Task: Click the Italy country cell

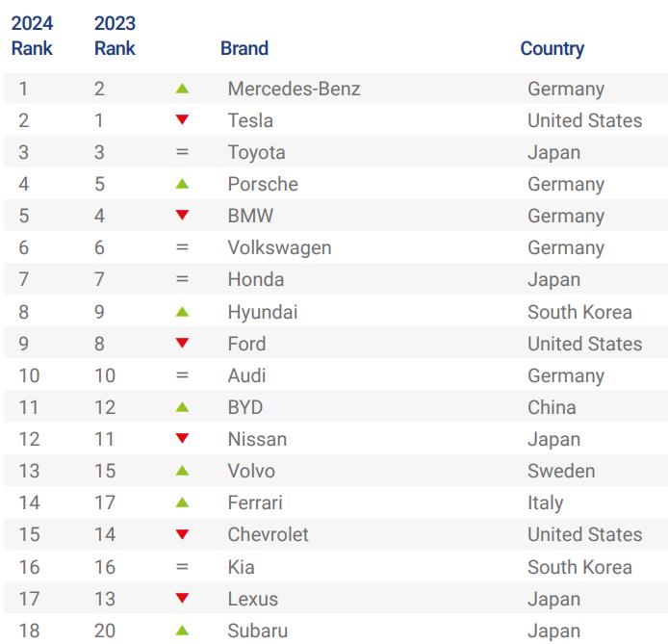Action: coord(545,502)
